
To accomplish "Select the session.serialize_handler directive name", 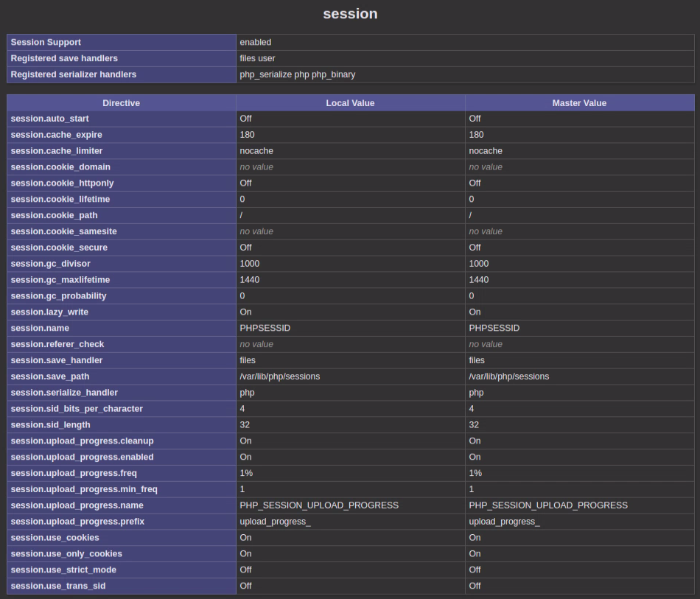I will [64, 393].
